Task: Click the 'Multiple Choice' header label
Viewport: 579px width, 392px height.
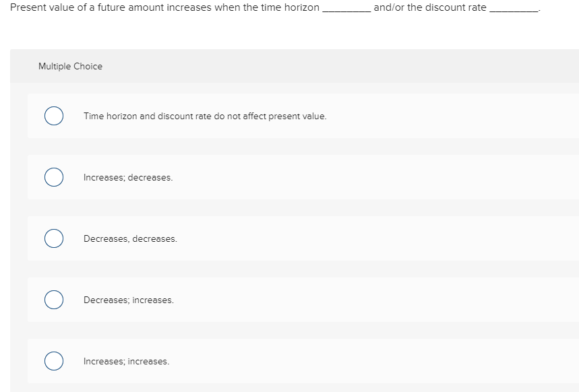Action: (70, 66)
